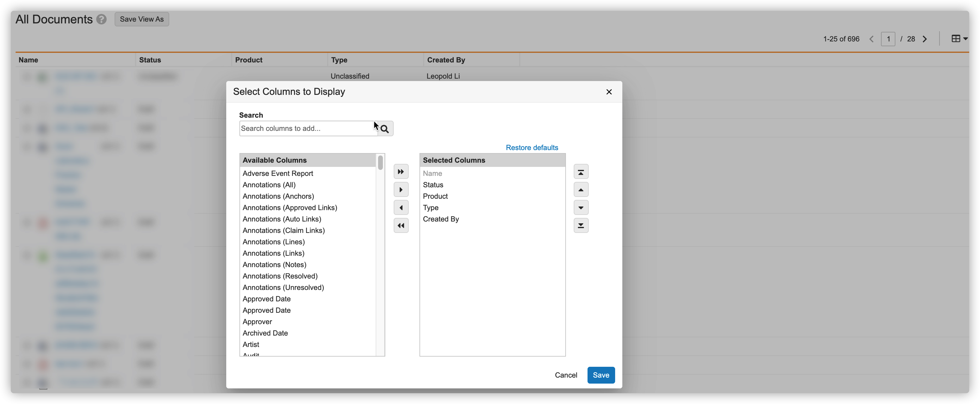Click the Restore defaults link

531,147
